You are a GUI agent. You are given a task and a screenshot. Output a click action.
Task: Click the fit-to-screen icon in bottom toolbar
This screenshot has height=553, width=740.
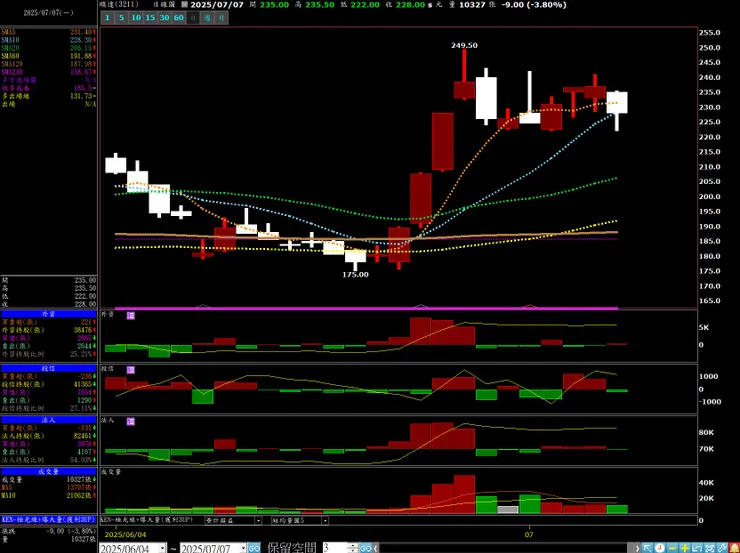(709, 548)
